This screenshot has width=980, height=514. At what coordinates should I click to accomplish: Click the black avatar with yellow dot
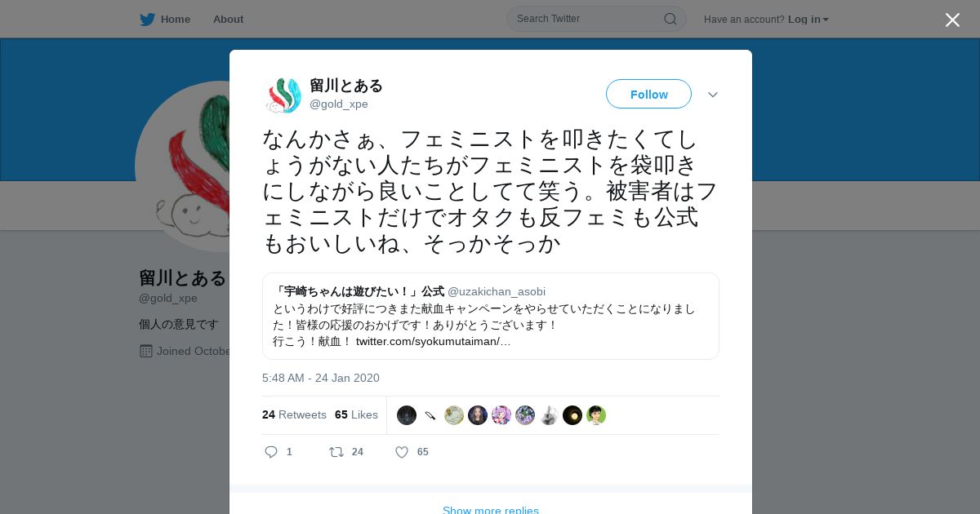(x=572, y=415)
